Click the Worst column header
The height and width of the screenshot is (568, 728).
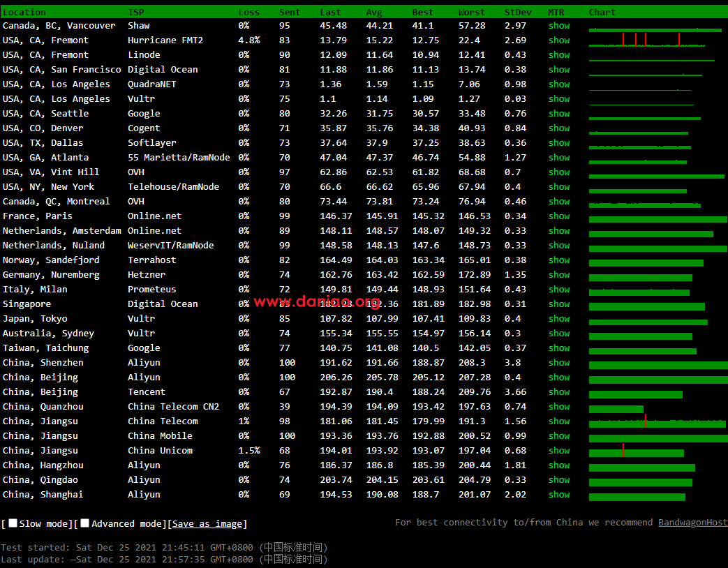click(472, 12)
